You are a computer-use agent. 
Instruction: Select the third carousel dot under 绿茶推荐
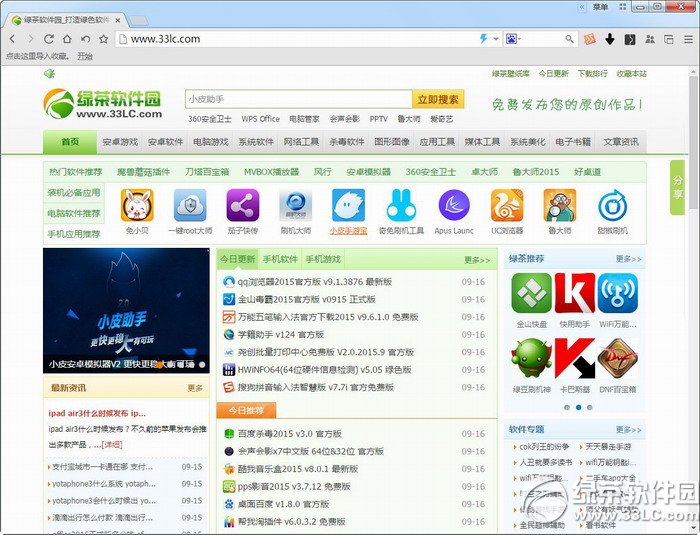590,407
